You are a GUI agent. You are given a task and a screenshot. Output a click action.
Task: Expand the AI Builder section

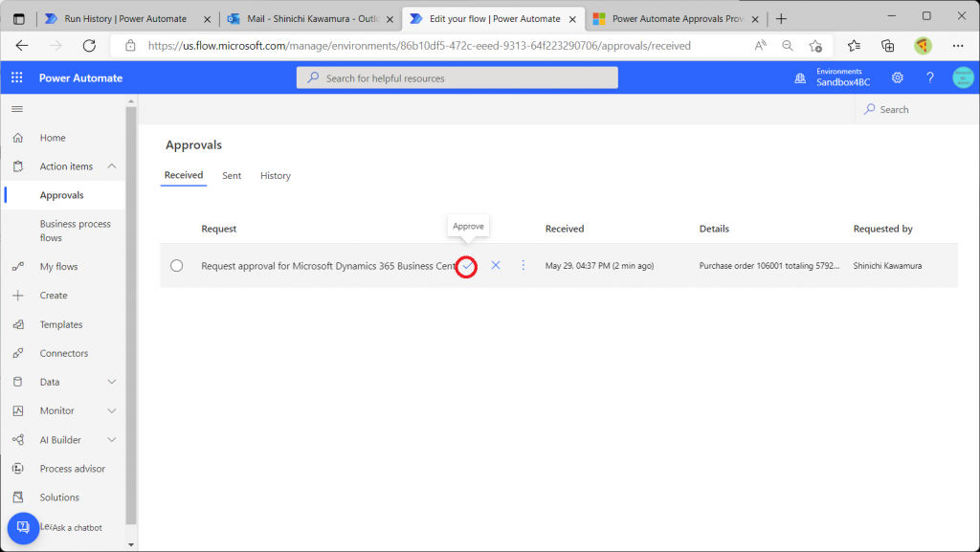112,440
